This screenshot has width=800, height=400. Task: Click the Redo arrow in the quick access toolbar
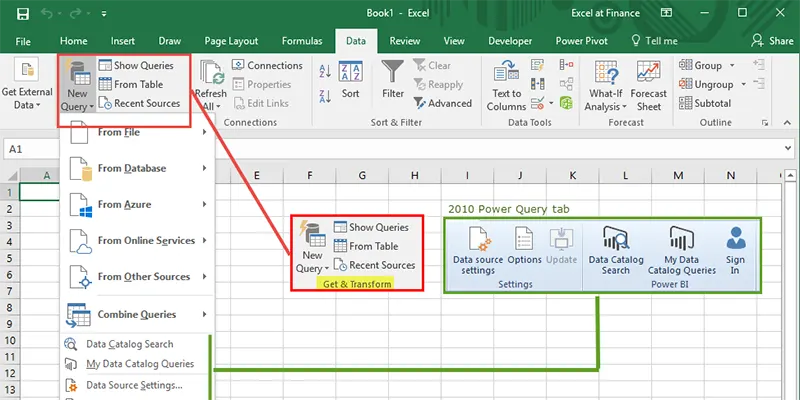[78, 14]
